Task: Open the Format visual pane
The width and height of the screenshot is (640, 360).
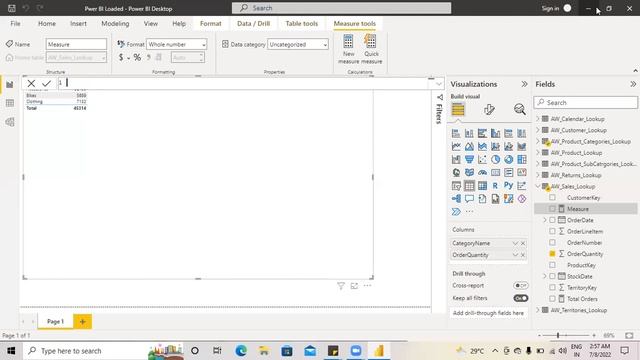Action: click(x=489, y=109)
